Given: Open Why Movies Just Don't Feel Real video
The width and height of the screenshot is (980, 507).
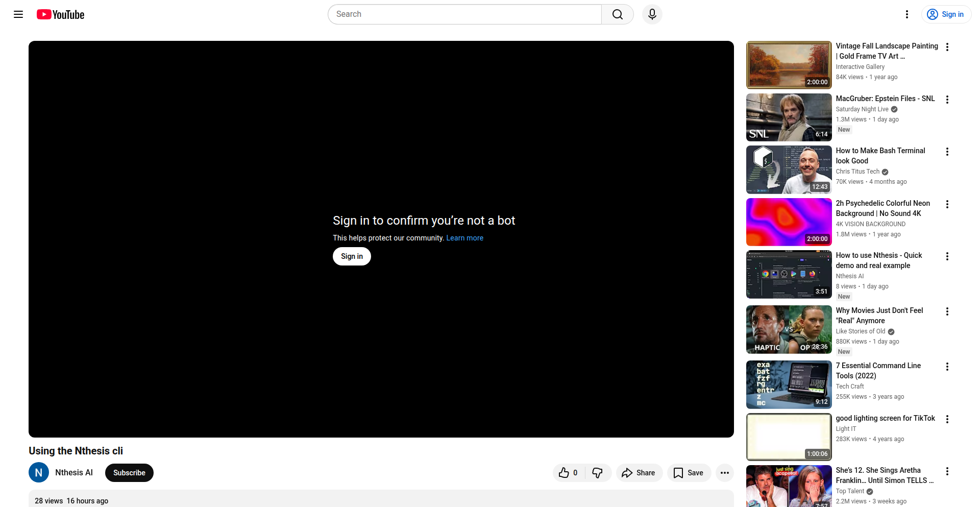Looking at the screenshot, I should [x=789, y=329].
